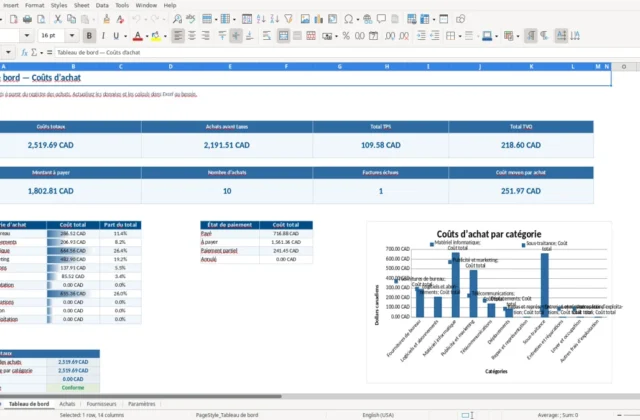This screenshot has height=420, width=640.
Task: Switch to the Paramètres sheet tab
Action: [142, 404]
